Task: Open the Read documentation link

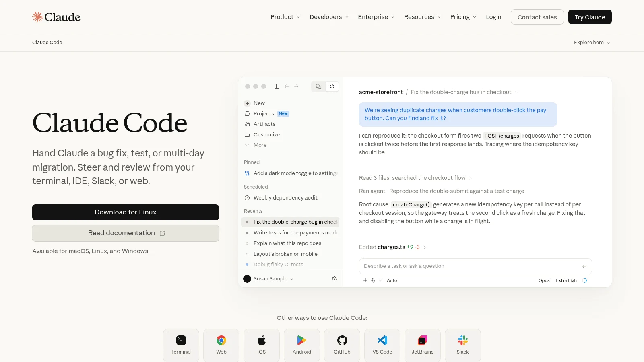Action: (x=126, y=233)
